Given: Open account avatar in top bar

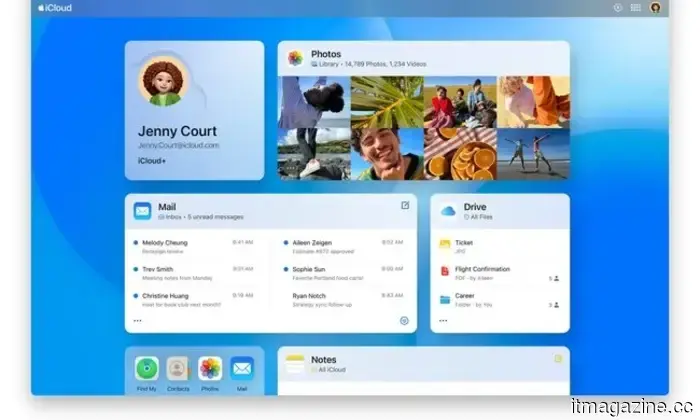Looking at the screenshot, I should tap(655, 8).
